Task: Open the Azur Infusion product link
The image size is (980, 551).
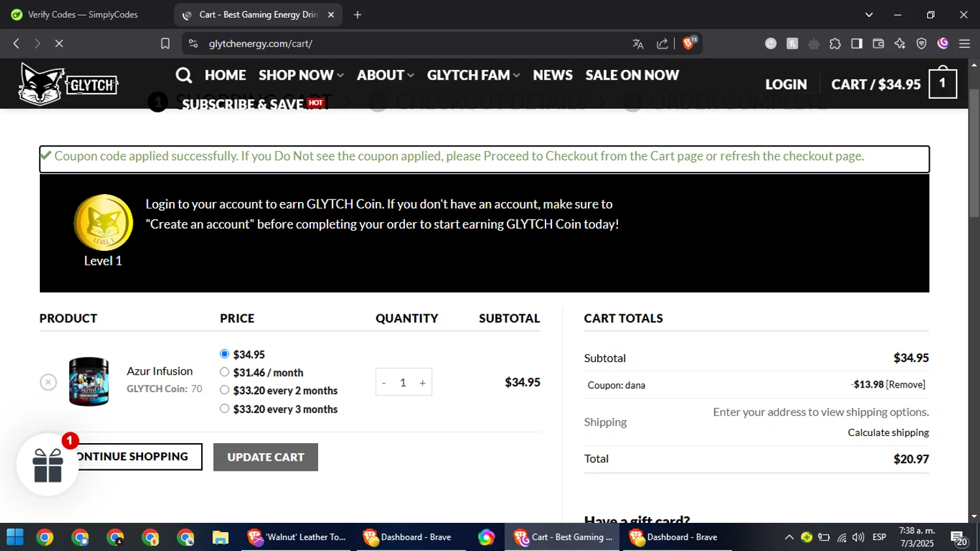Action: coord(159,371)
